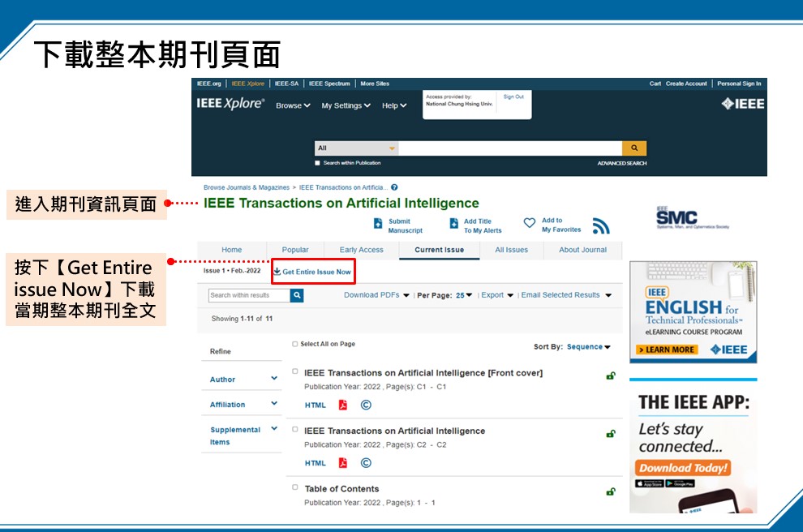Click the open-access lock icon of Front cover
Image resolution: width=803 pixels, height=532 pixels.
point(611,375)
